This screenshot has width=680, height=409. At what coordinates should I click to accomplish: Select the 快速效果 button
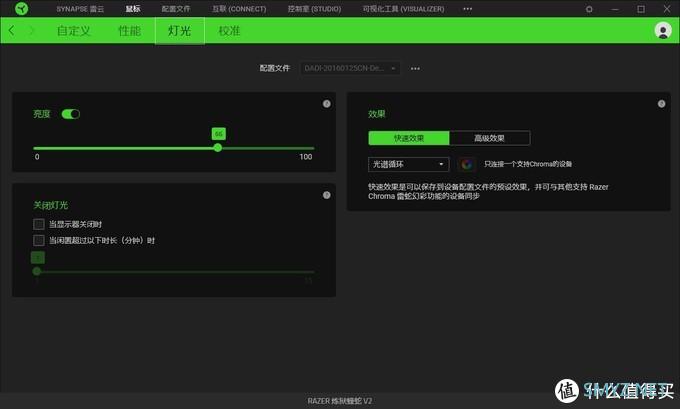tap(409, 138)
